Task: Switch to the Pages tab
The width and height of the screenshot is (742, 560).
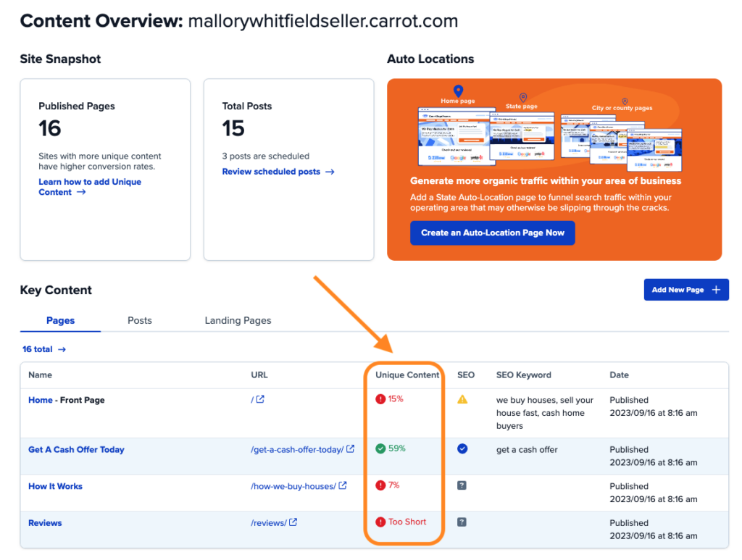Action: point(60,320)
